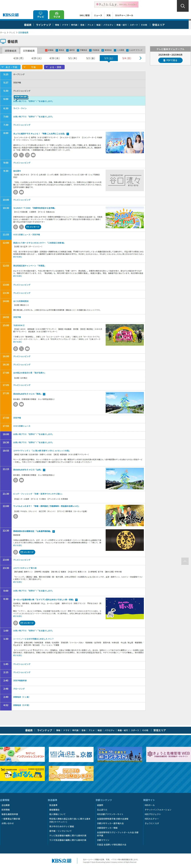Screen dimensions: 191x868
Task: Jump to あさ・午前 section
Action: coord(10,67)
